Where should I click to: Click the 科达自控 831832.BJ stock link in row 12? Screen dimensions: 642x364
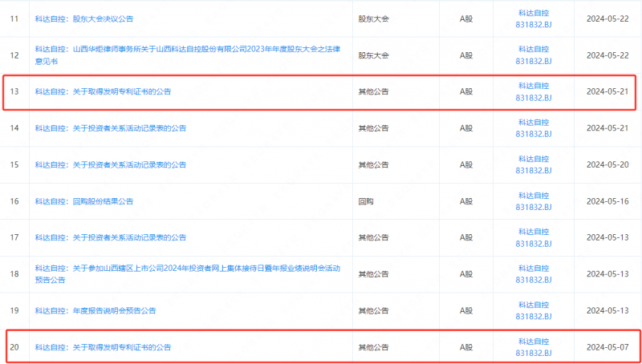[x=534, y=55]
